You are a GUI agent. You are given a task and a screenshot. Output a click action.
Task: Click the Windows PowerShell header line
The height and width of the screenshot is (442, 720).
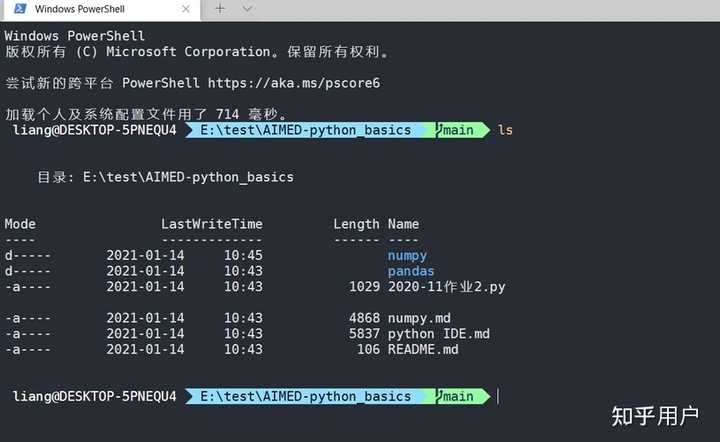(x=74, y=36)
